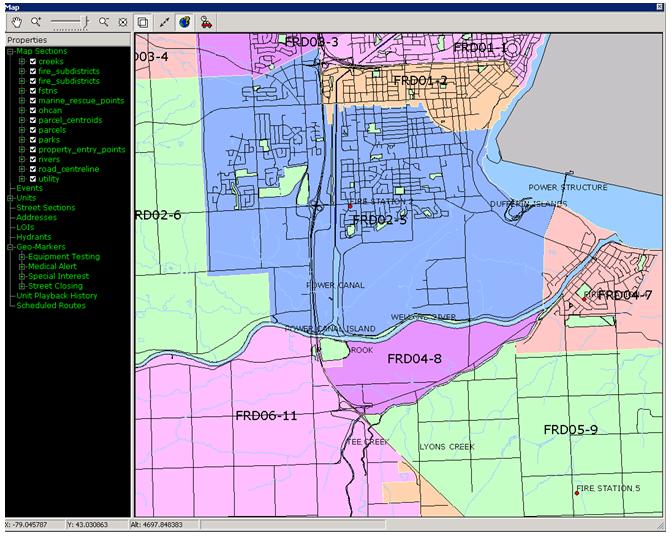
Task: Click the overlapping squares layers icon
Action: click(x=143, y=20)
